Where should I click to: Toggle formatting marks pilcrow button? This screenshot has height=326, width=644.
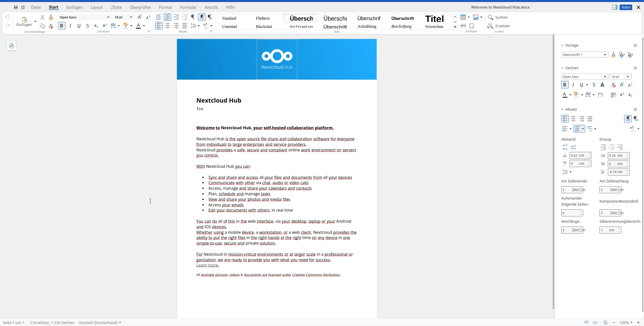click(193, 17)
